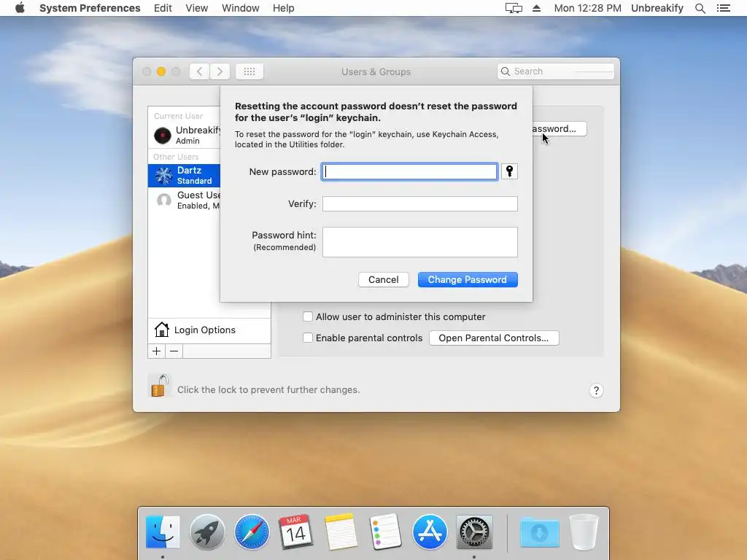747x560 pixels.
Task: Open Calendar icon in Dock
Action: [296, 532]
